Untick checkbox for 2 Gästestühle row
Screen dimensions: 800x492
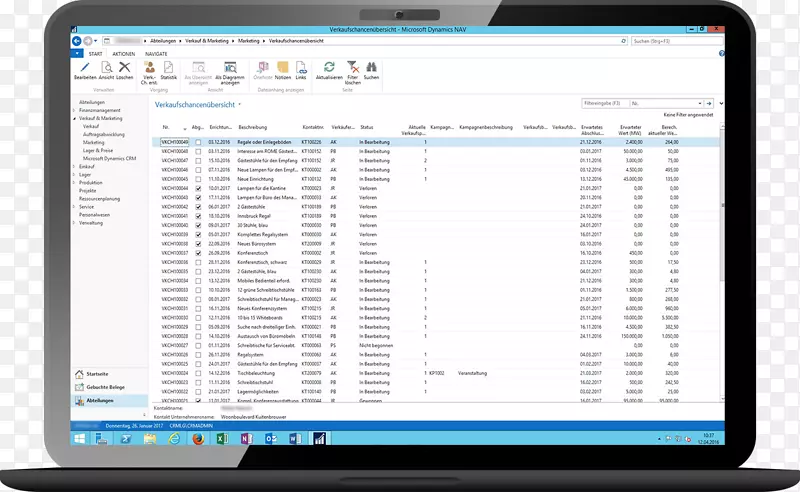pos(198,207)
